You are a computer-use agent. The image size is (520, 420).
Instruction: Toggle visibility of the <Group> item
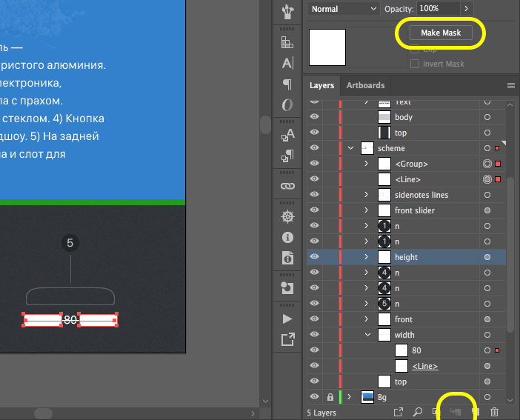pyautogui.click(x=314, y=163)
